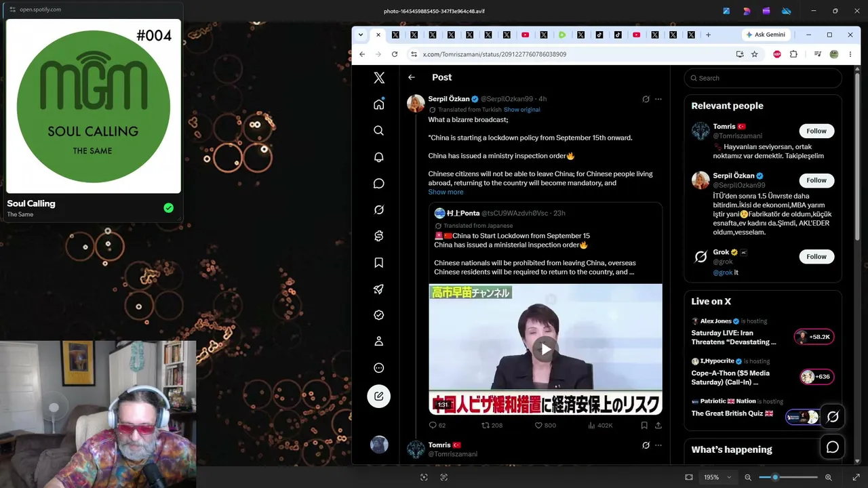Viewport: 868px width, 488px height.
Task: Reload the page in Chrome
Action: point(395,54)
